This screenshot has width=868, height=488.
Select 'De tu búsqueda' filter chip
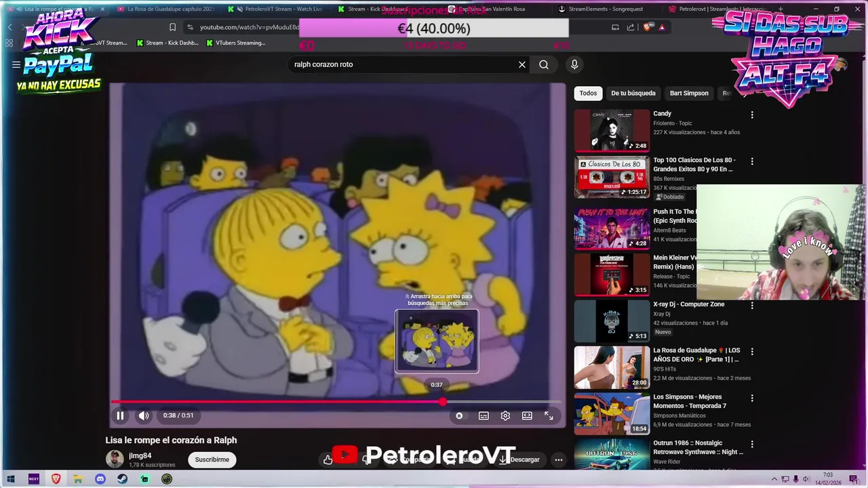633,93
